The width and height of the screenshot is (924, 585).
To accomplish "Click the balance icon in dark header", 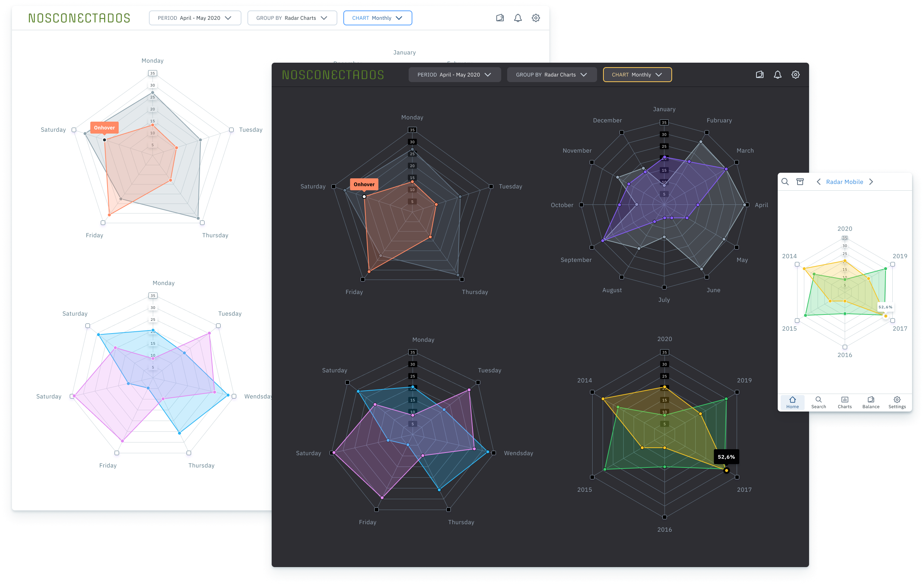I will click(759, 74).
